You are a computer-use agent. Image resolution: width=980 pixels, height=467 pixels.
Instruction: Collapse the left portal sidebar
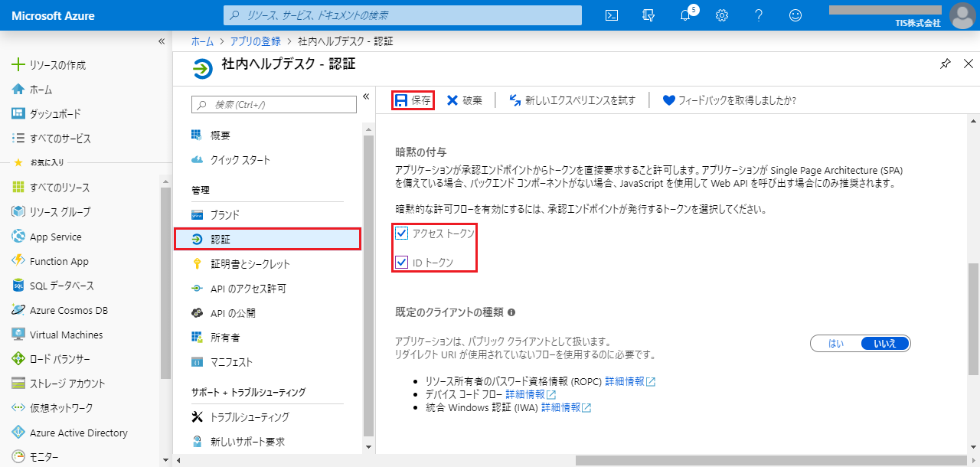coord(162,41)
